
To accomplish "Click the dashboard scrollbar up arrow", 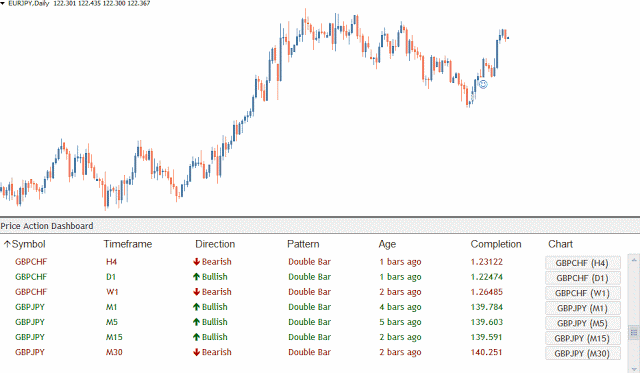I will click(x=634, y=260).
